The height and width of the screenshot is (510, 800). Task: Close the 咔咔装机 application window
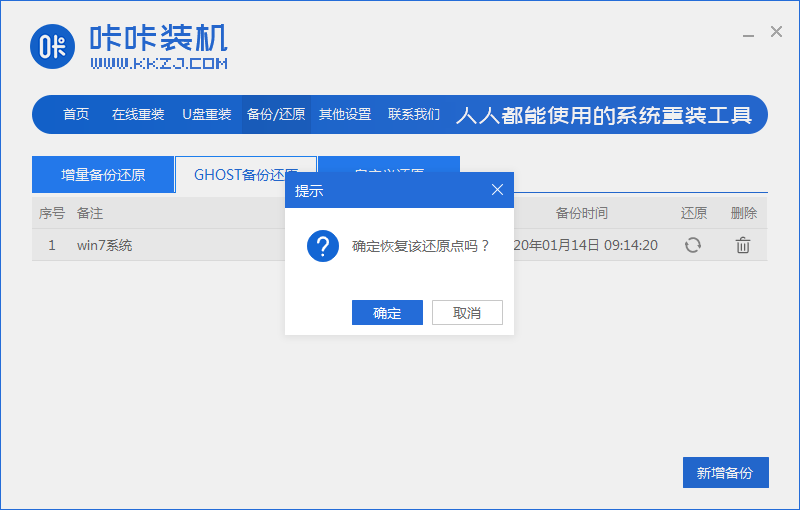tap(776, 32)
